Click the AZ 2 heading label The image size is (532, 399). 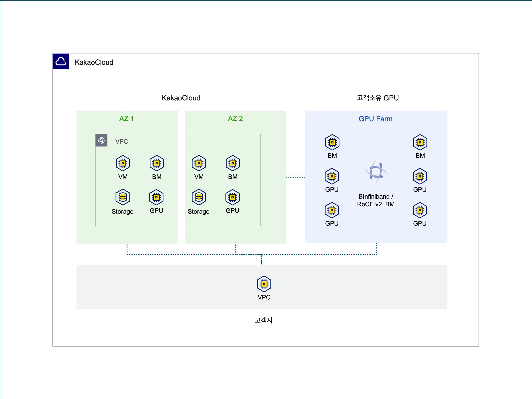(235, 119)
